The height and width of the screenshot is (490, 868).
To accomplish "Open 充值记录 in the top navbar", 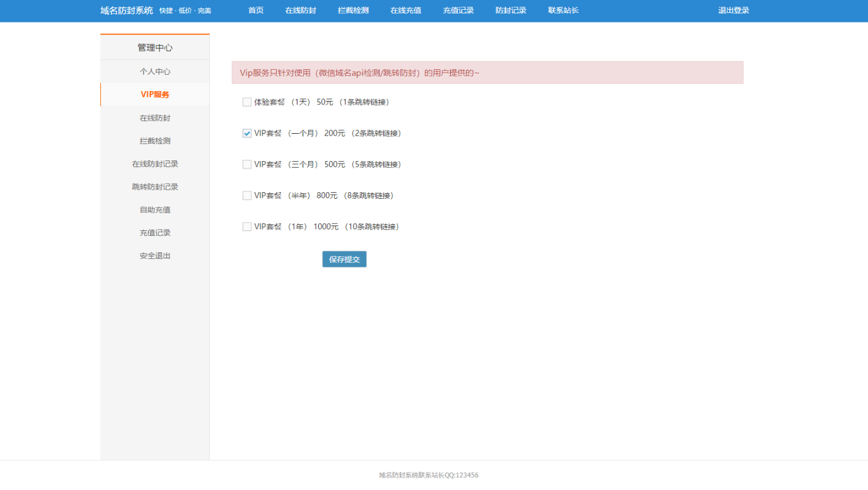I will tap(458, 10).
